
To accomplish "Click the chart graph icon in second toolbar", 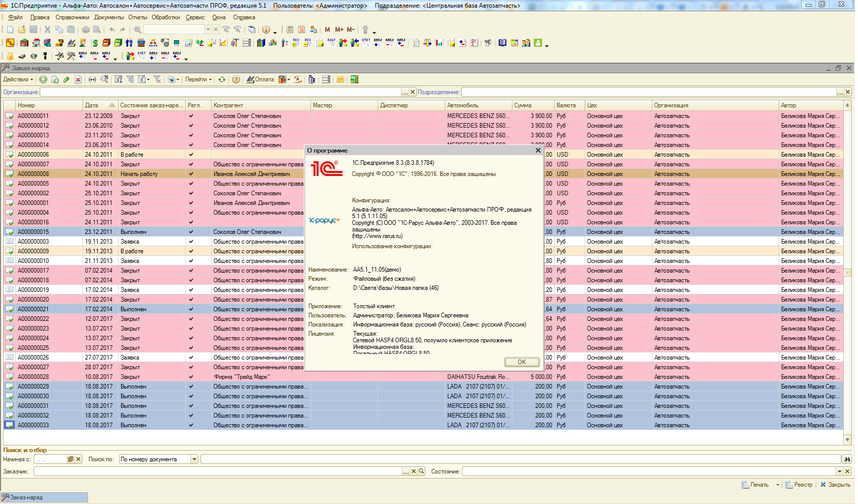I will (x=223, y=43).
